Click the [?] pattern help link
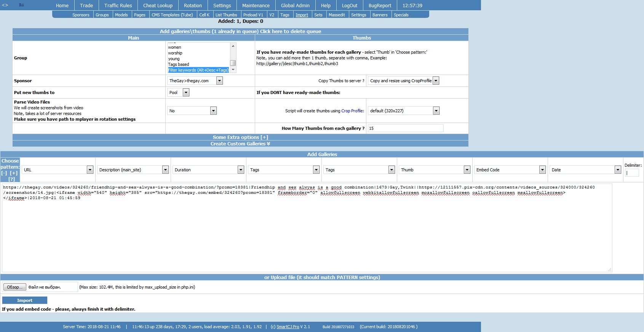The height and width of the screenshot is (332, 644). 11,179
